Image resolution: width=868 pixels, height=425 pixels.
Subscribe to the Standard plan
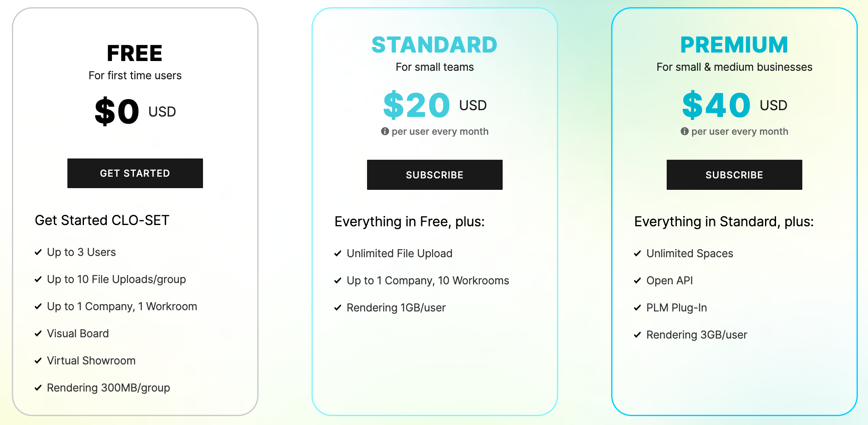click(x=434, y=175)
